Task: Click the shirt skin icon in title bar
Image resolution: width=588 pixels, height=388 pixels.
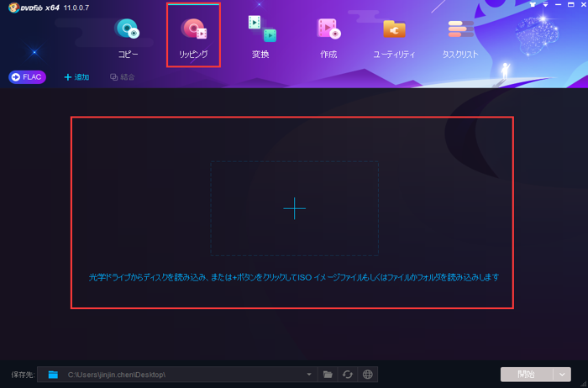Action: [x=533, y=5]
